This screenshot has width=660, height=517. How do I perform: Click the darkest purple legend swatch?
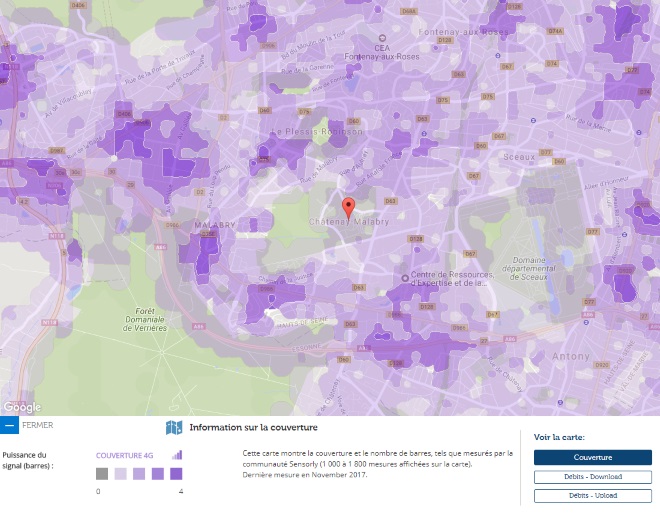[x=176, y=474]
